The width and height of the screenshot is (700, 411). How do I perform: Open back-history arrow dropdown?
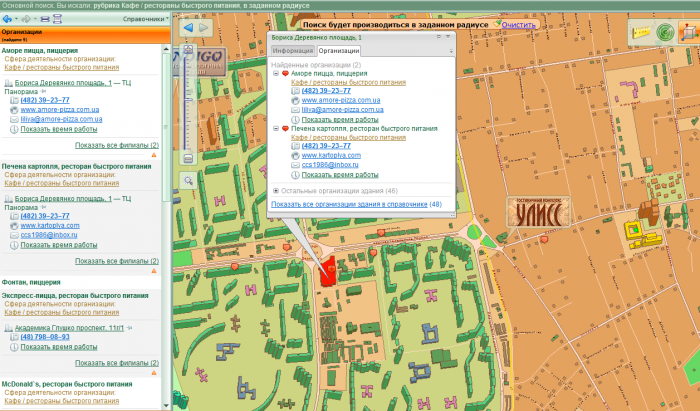point(17,19)
